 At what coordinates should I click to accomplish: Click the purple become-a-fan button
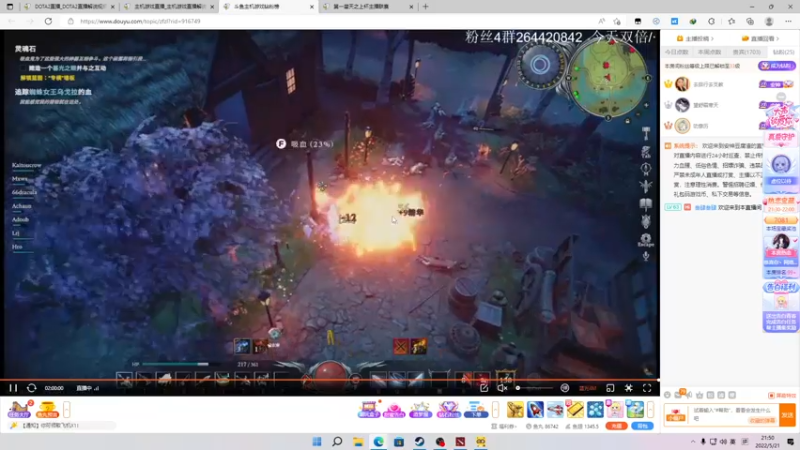tap(777, 66)
